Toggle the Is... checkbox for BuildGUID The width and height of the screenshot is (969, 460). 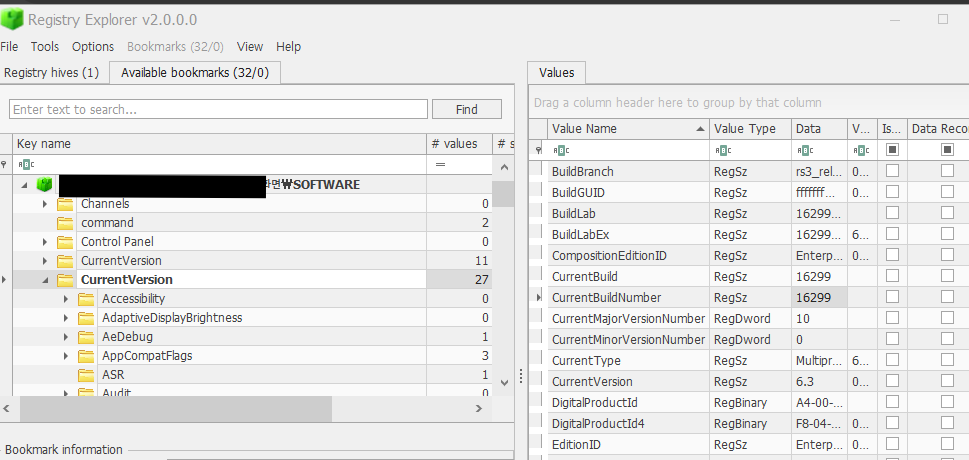coord(892,192)
